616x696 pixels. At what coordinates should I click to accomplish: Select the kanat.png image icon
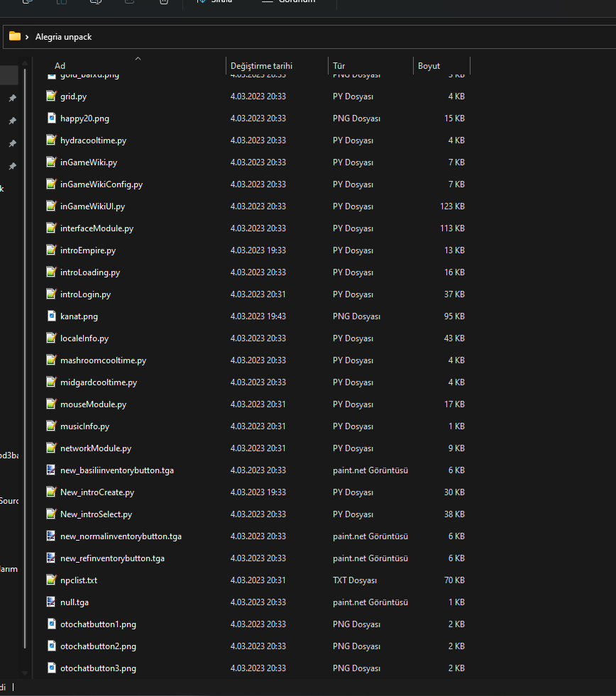coord(52,316)
